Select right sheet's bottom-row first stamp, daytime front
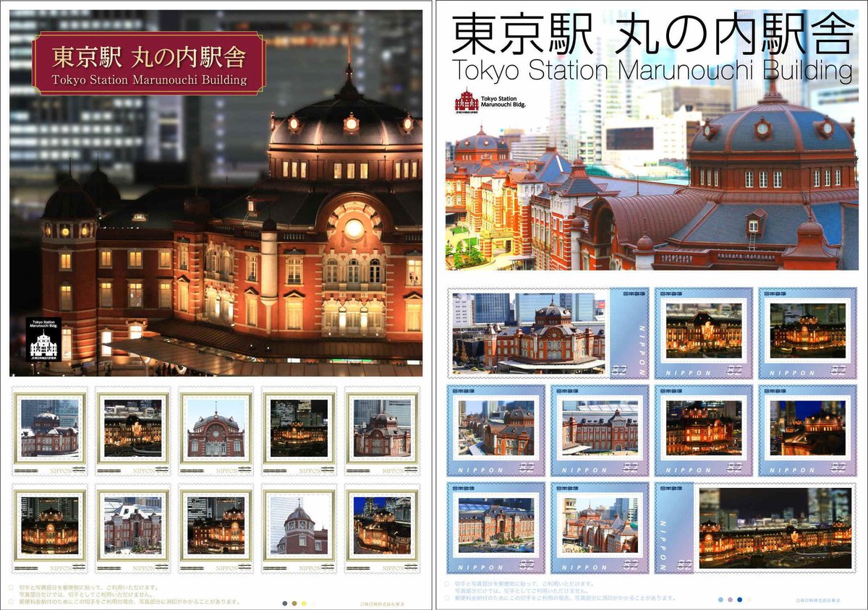 (495, 528)
